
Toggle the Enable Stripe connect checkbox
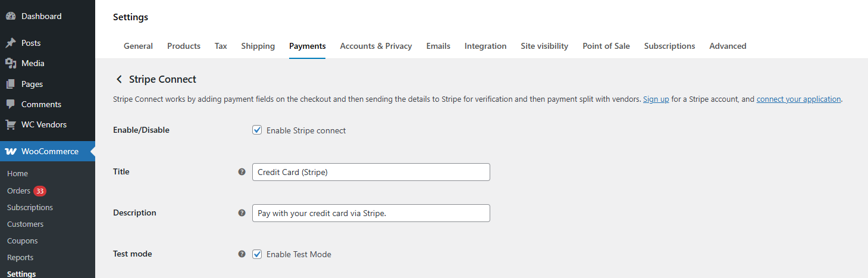tap(257, 130)
